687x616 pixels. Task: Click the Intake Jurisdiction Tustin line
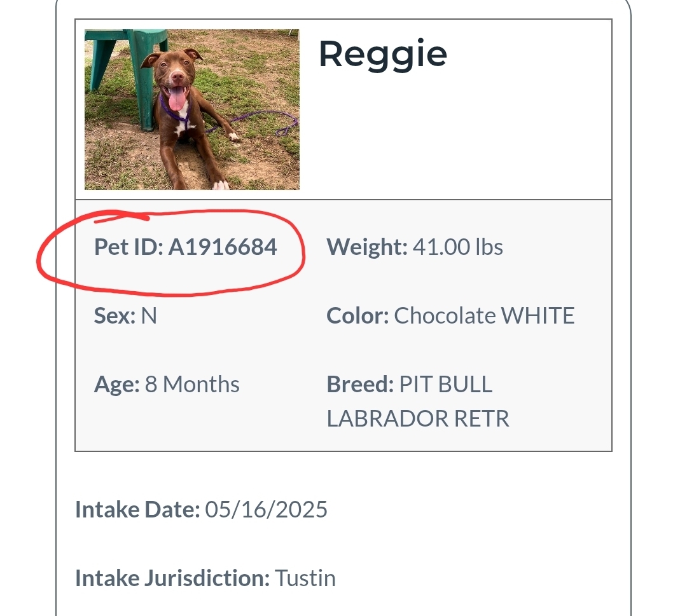(205, 578)
